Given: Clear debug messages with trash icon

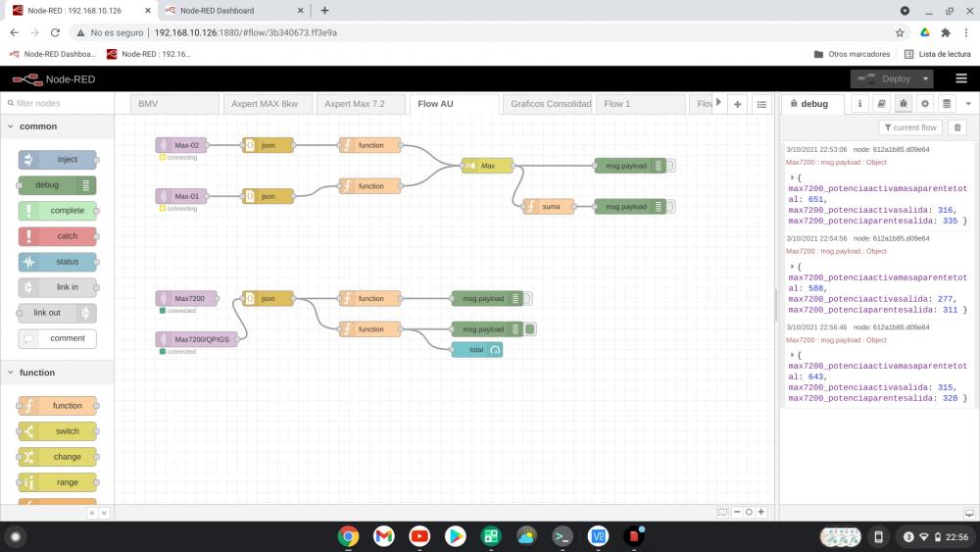Looking at the screenshot, I should pyautogui.click(x=957, y=127).
